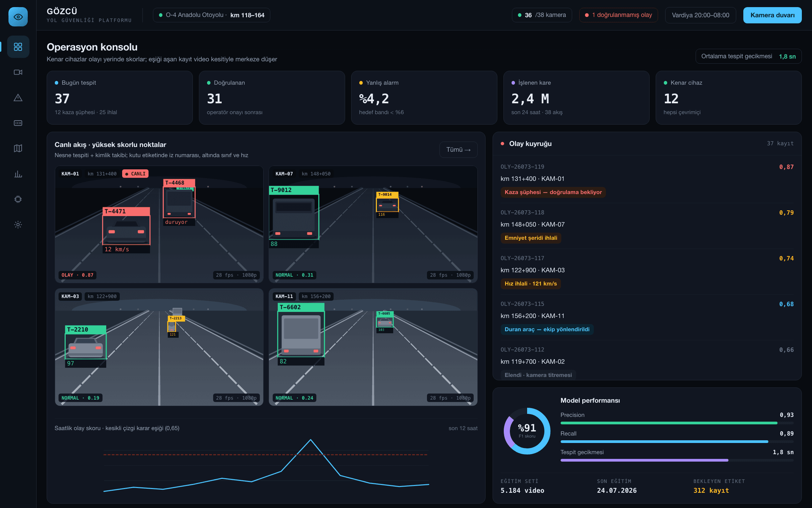Open the KAM-11 camera feed
Screen dimensions: 812x508
[x=373, y=347]
